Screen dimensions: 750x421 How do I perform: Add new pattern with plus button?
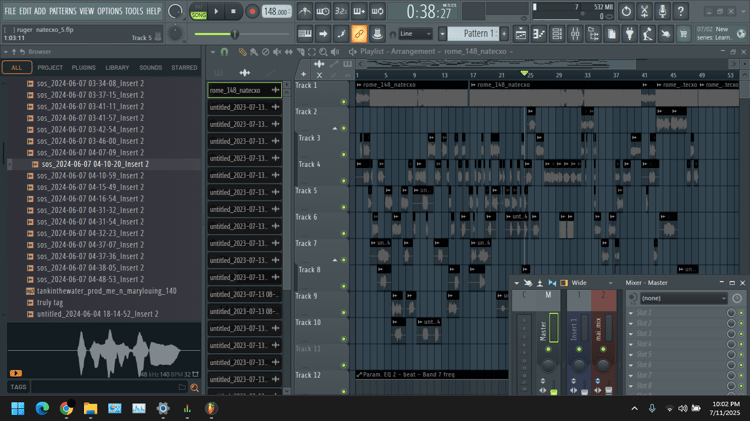504,33
